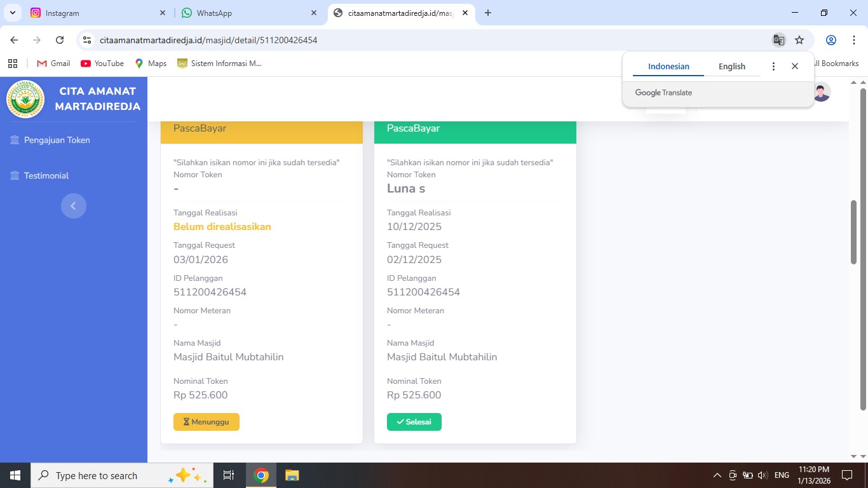The height and width of the screenshot is (488, 868).
Task: Open Pengajuan Token in the sidebar
Action: pyautogui.click(x=57, y=140)
